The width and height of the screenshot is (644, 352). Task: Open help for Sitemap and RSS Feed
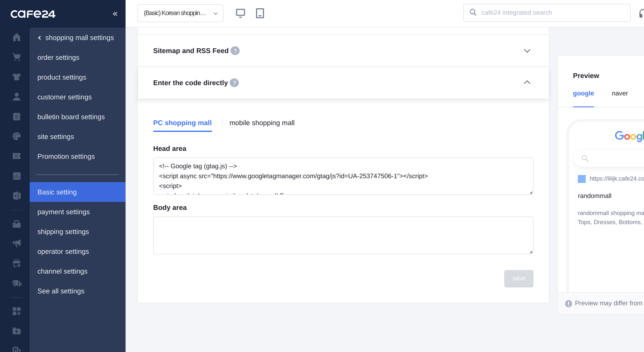point(235,51)
